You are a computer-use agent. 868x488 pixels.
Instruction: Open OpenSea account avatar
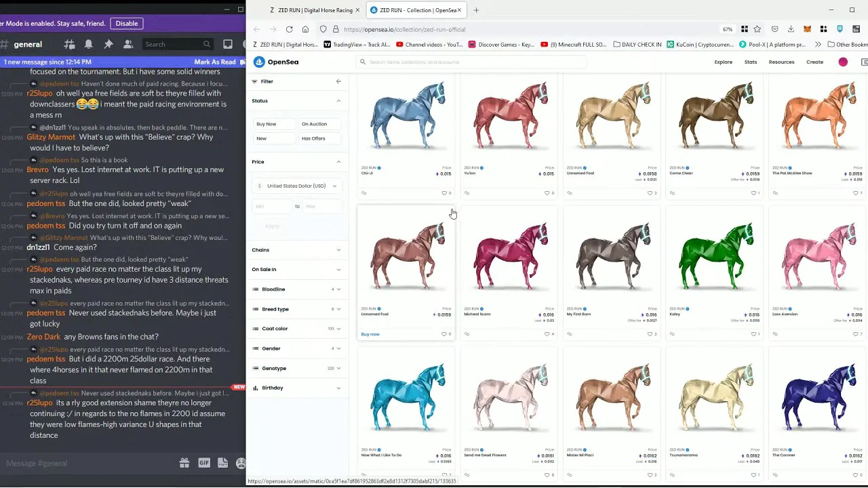843,62
